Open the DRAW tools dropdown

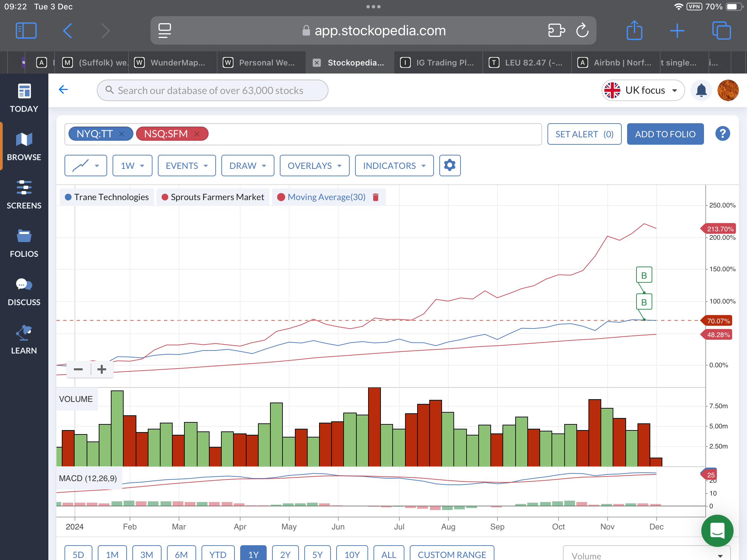(248, 166)
